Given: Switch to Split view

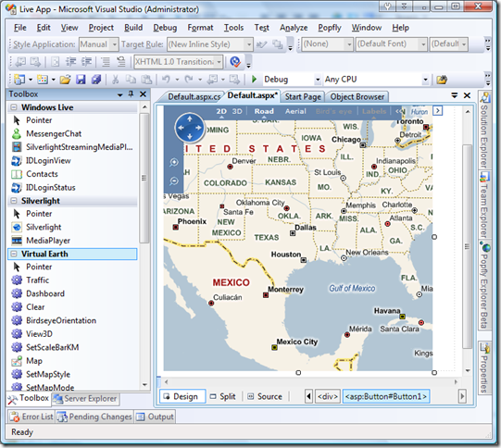Looking at the screenshot, I should [222, 396].
